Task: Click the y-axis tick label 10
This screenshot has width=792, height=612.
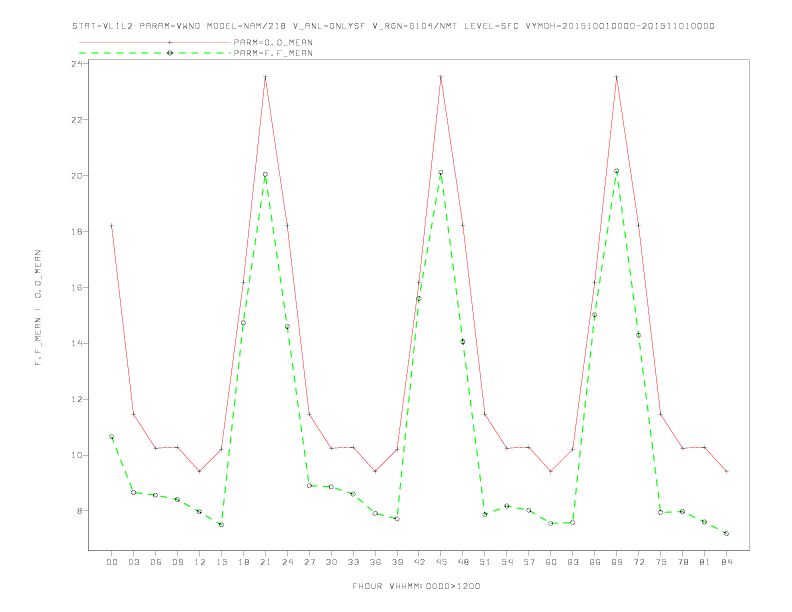Action: point(77,455)
